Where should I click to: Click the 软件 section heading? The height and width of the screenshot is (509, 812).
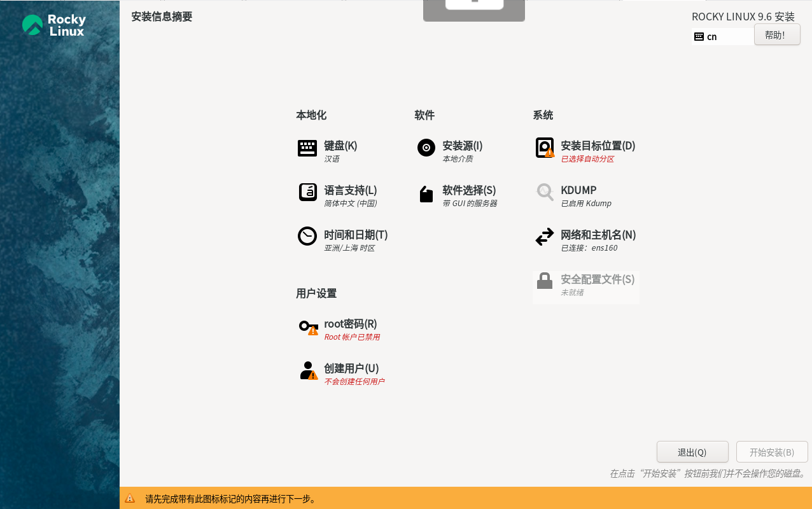[x=424, y=115]
